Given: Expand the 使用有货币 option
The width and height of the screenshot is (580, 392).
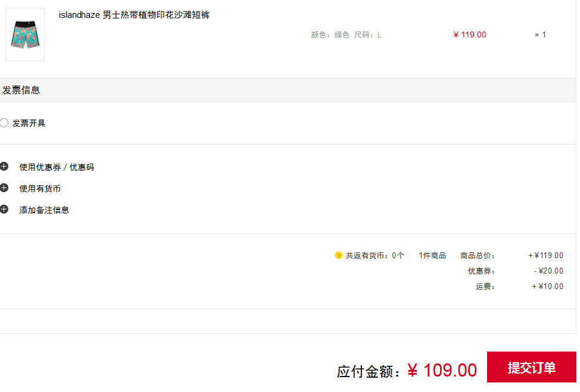Looking at the screenshot, I should pos(40,189).
